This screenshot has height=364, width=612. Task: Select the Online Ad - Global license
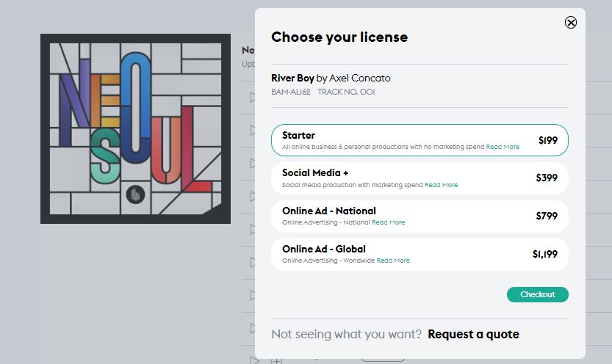420,254
